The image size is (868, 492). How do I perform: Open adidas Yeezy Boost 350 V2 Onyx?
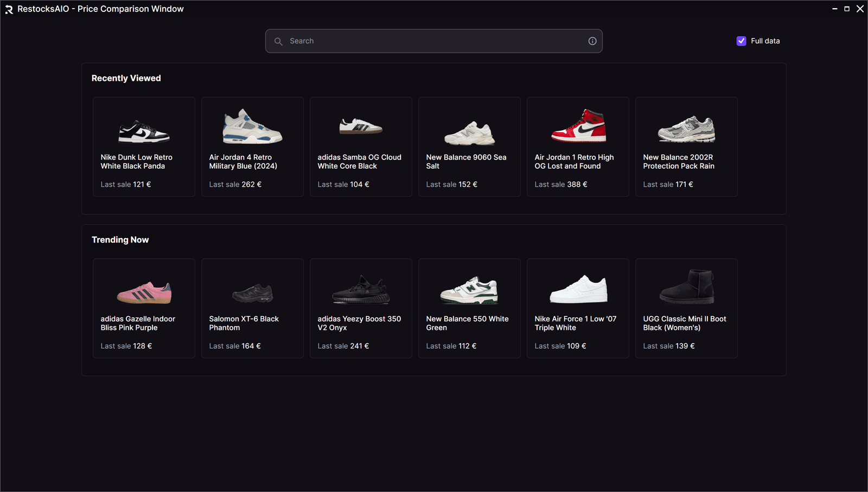click(x=361, y=309)
